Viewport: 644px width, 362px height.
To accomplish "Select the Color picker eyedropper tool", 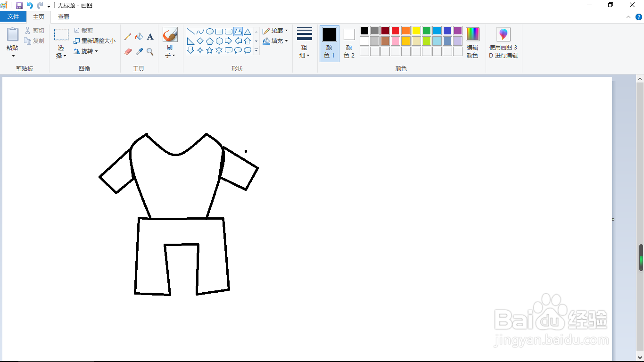I will point(139,51).
